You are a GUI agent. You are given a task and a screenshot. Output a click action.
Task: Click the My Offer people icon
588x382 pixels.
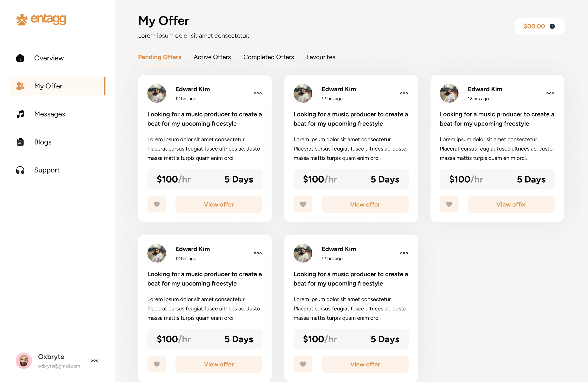coord(20,86)
